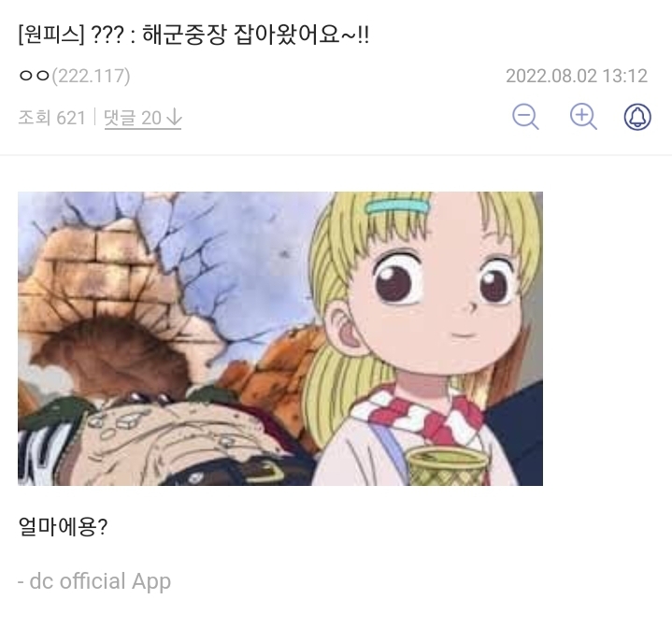672x628 pixels.
Task: Click the teal hair clip in the image
Action: click(x=397, y=206)
